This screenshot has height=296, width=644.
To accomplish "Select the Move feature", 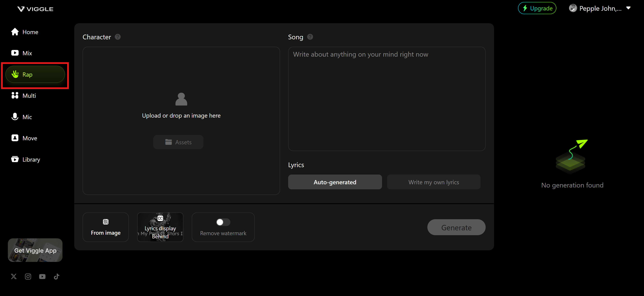I will (x=30, y=138).
